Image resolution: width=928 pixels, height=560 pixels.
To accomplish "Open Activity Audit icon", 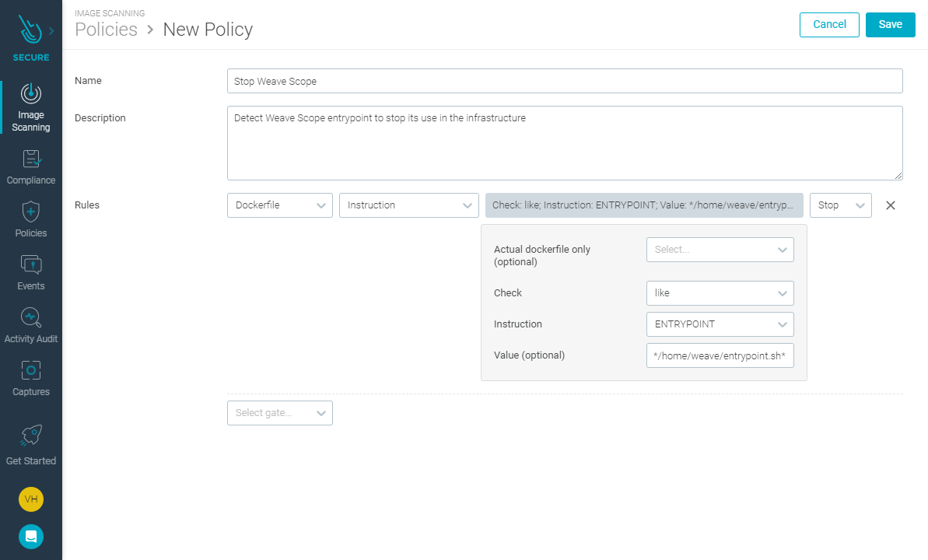I will [x=31, y=317].
